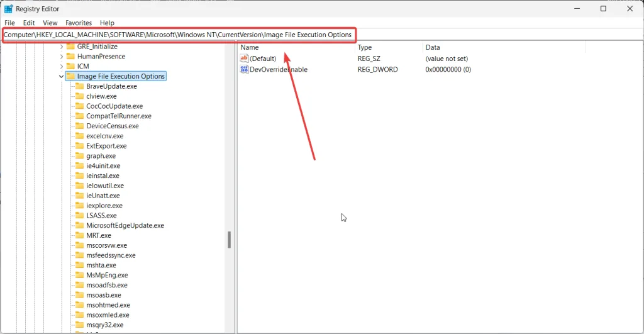The width and height of the screenshot is (644, 334).
Task: Select the GRE_Initialize folder icon
Action: pyautogui.click(x=70, y=47)
